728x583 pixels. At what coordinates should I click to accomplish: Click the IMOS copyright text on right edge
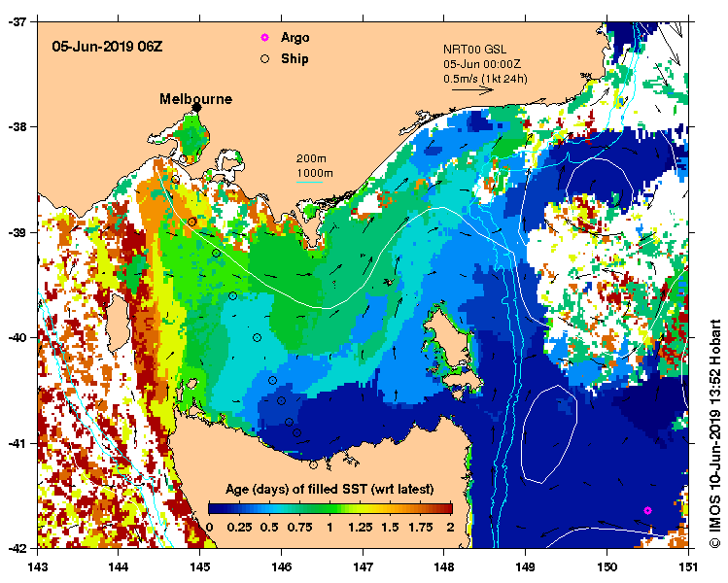tap(715, 433)
